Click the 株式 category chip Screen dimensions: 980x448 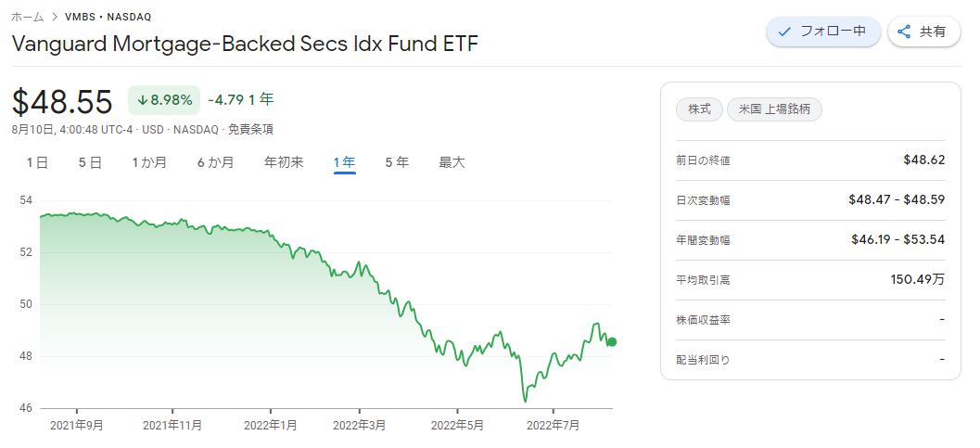click(x=699, y=109)
